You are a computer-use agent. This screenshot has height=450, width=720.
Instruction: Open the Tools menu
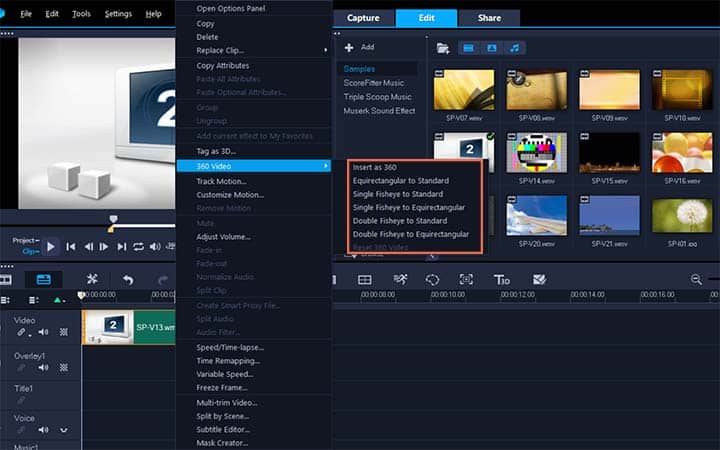point(81,14)
